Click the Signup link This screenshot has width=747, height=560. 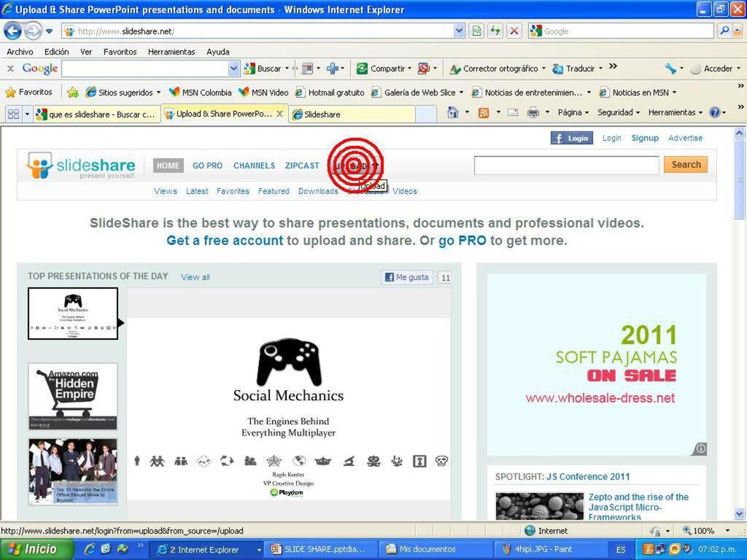coord(645,138)
